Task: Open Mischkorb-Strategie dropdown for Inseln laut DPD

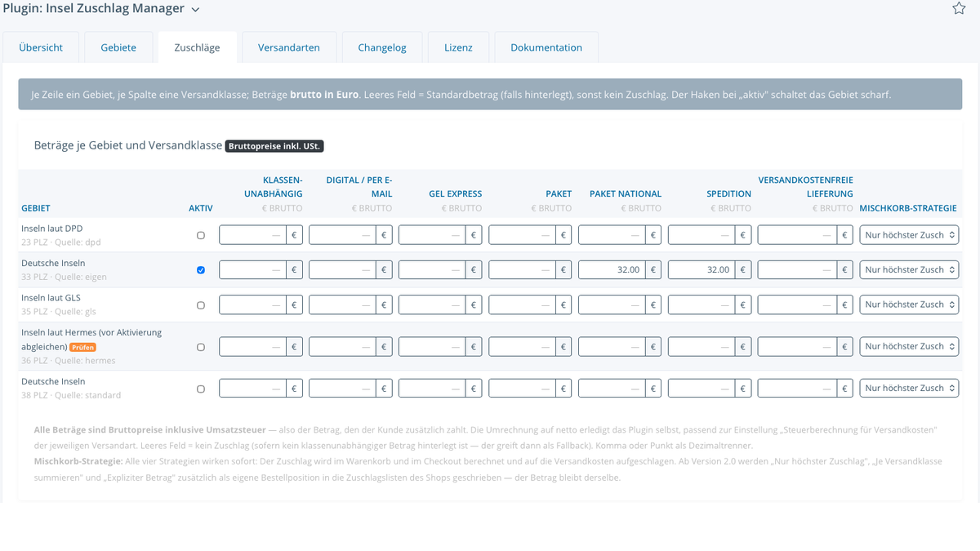Action: tap(909, 235)
